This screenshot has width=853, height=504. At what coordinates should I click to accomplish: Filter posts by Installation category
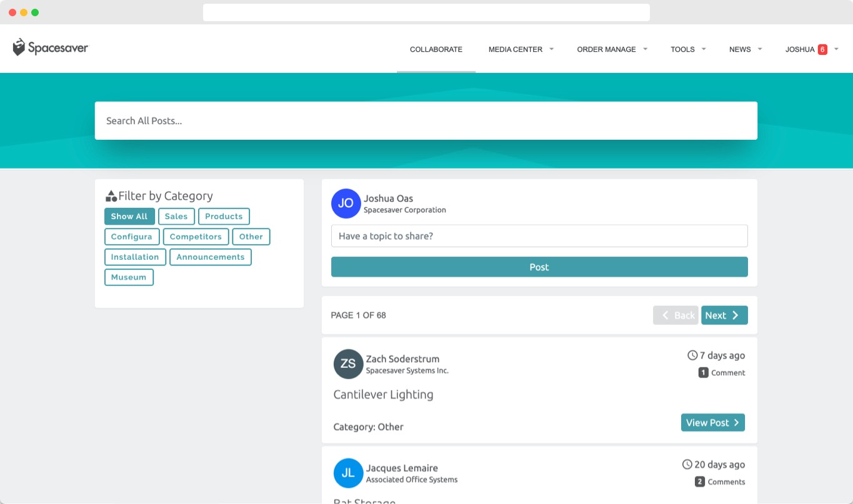pos(135,257)
